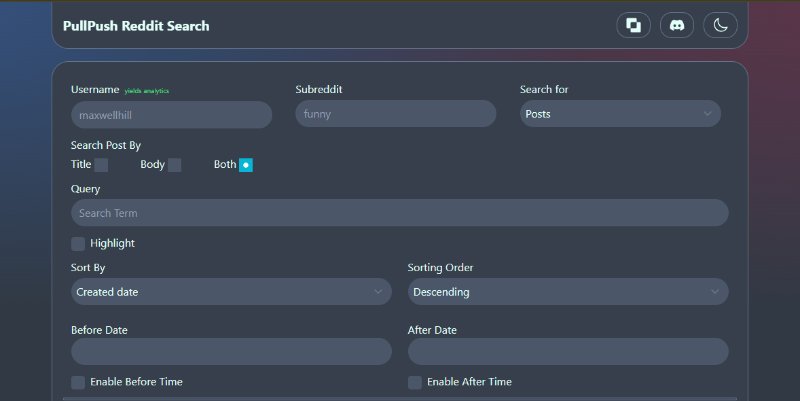Click the PullPush Reddit Search title
This screenshot has width=800, height=401.
point(136,26)
